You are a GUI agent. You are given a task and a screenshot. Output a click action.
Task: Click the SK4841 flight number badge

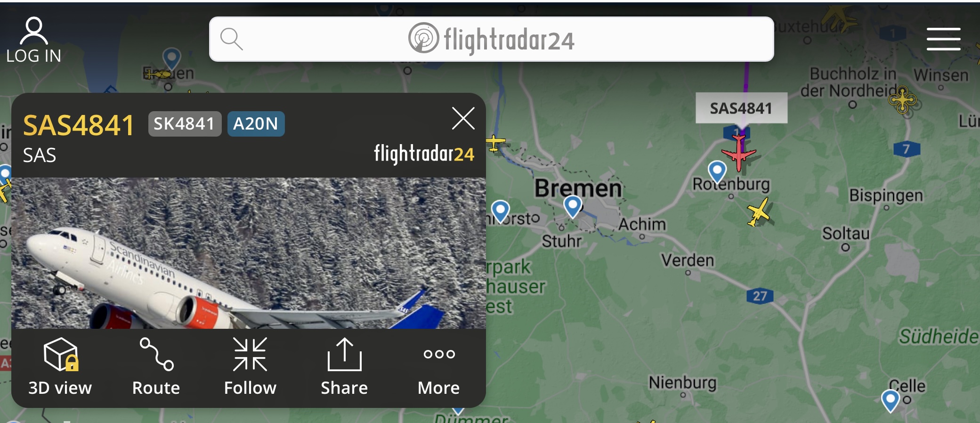coord(185,124)
